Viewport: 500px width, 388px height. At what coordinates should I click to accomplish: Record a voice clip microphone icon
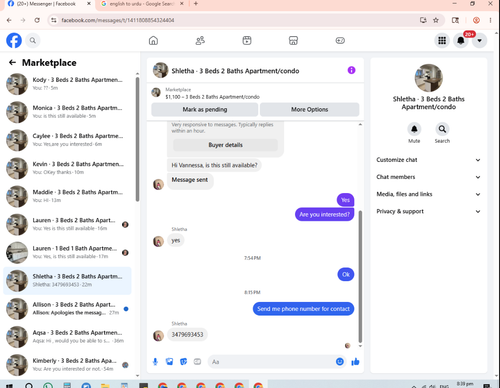155,362
